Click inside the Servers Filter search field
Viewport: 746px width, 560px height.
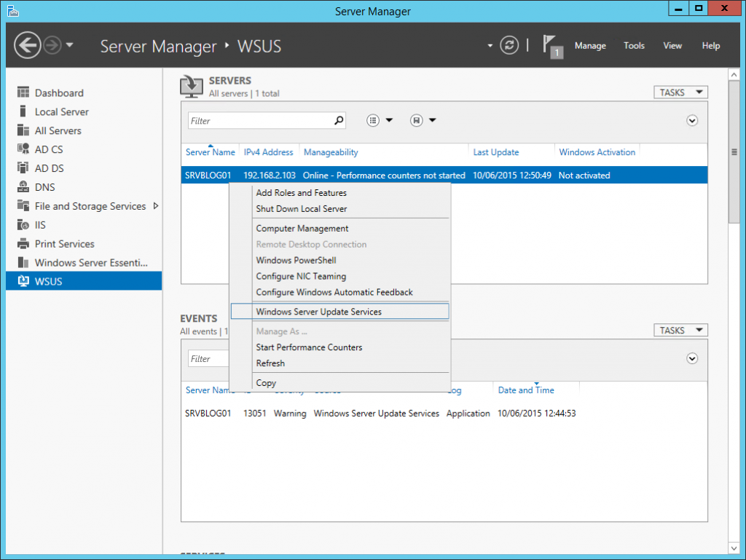click(x=262, y=119)
